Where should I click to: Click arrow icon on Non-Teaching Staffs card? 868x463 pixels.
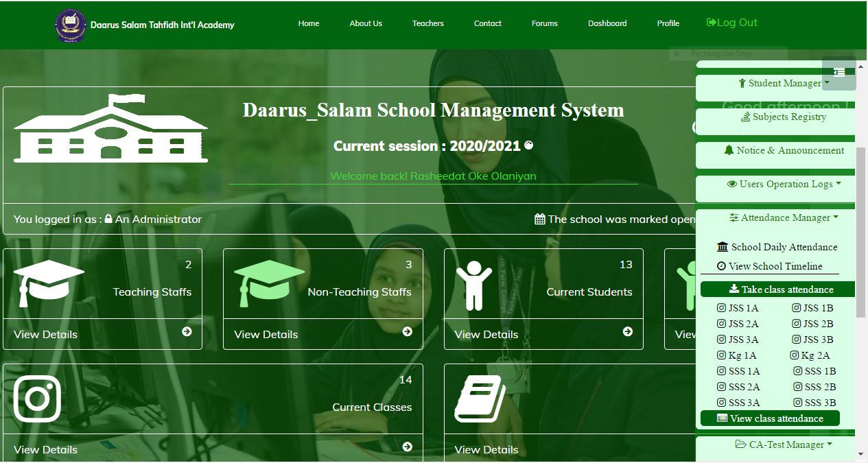coord(407,332)
